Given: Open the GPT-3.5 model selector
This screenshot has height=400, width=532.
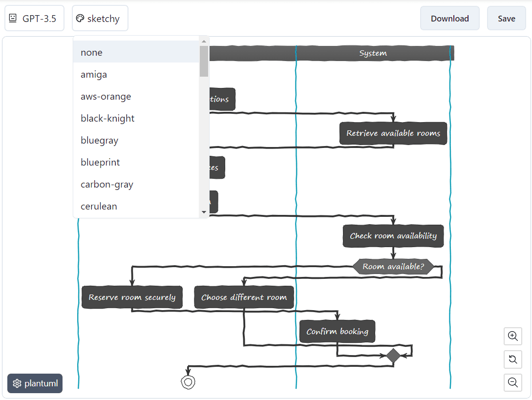Looking at the screenshot, I should point(34,18).
